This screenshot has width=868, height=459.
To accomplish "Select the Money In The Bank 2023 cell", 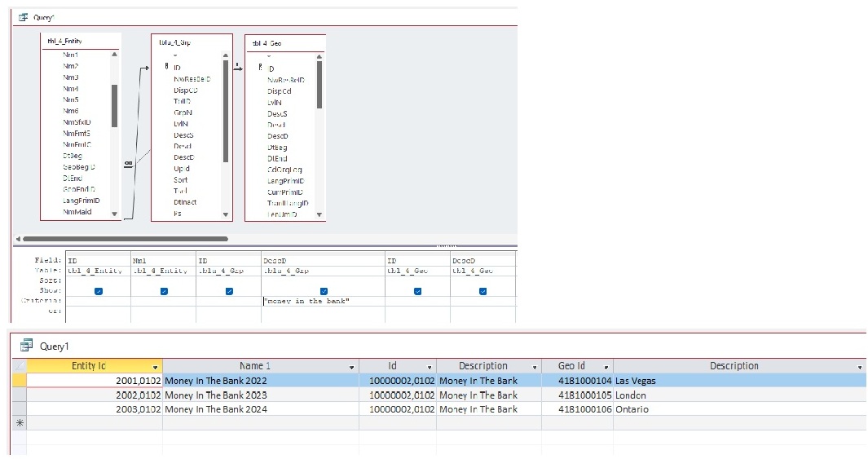I will click(x=215, y=395).
